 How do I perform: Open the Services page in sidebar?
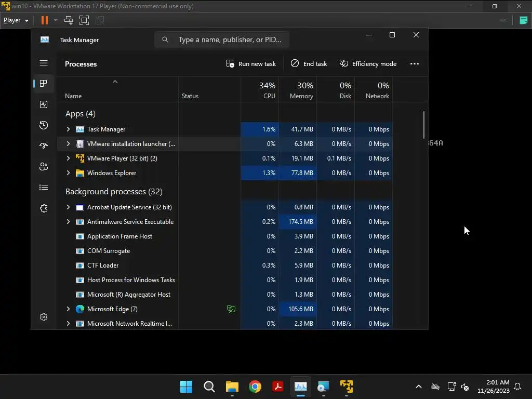44,208
